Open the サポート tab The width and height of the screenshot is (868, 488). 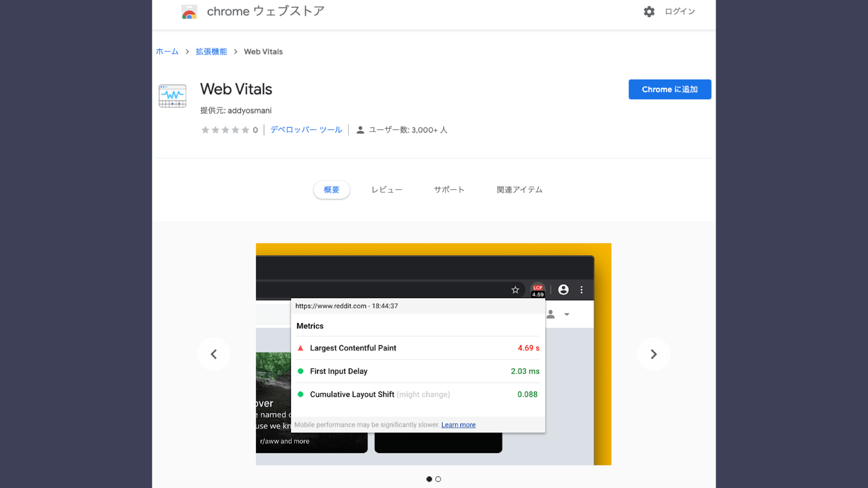tap(449, 190)
